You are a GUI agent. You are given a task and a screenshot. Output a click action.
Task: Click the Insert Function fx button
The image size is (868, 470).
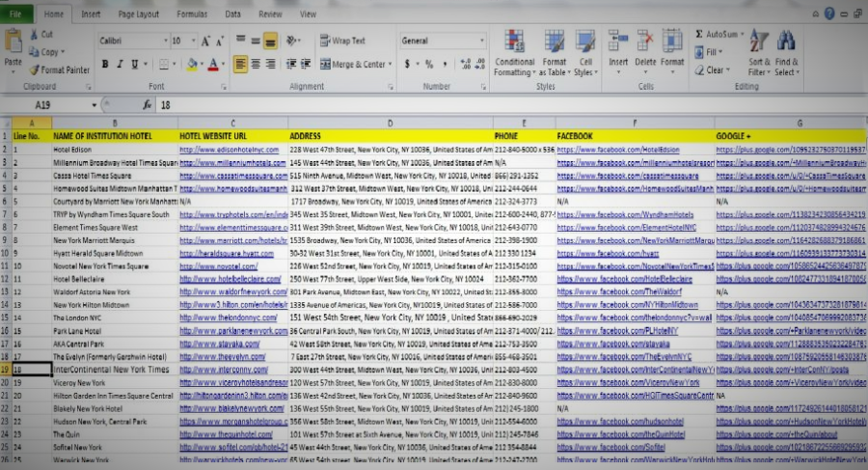coord(148,105)
